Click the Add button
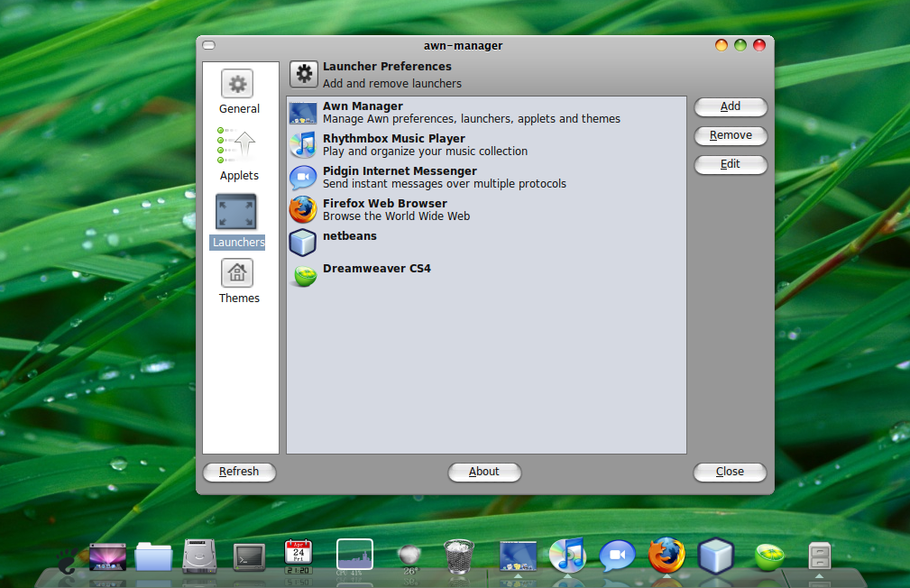910x588 pixels. [731, 106]
